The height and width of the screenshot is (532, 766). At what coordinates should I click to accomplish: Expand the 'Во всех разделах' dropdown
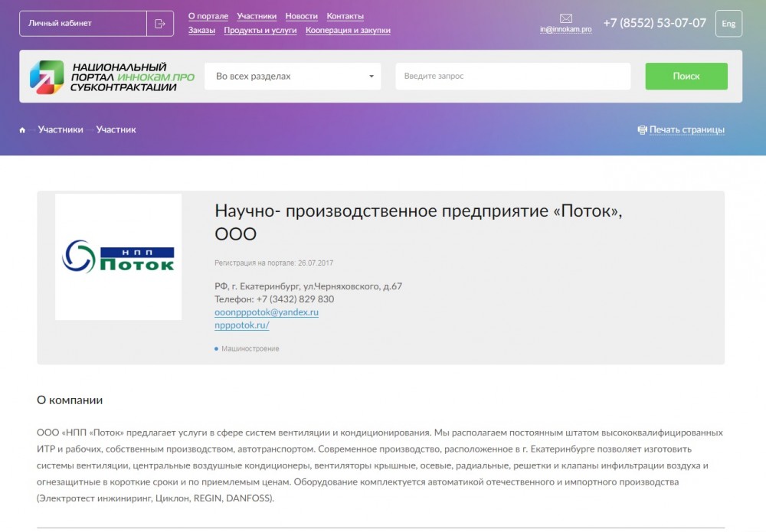[x=292, y=77]
